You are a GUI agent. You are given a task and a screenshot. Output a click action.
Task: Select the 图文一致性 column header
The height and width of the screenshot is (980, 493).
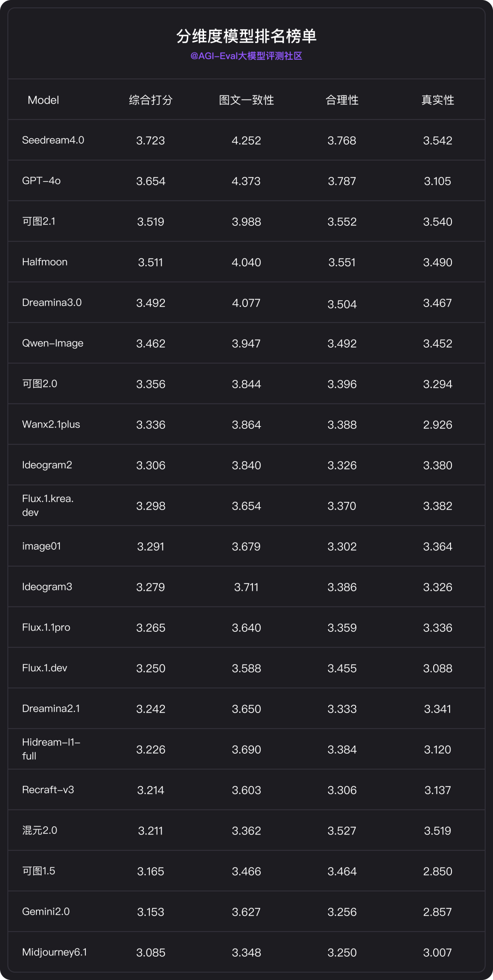click(246, 100)
